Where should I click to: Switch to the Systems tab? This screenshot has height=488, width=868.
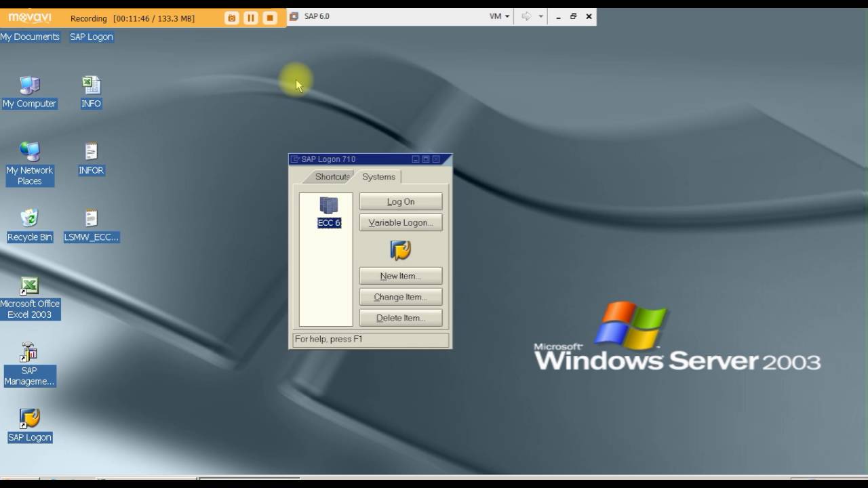[x=378, y=176]
